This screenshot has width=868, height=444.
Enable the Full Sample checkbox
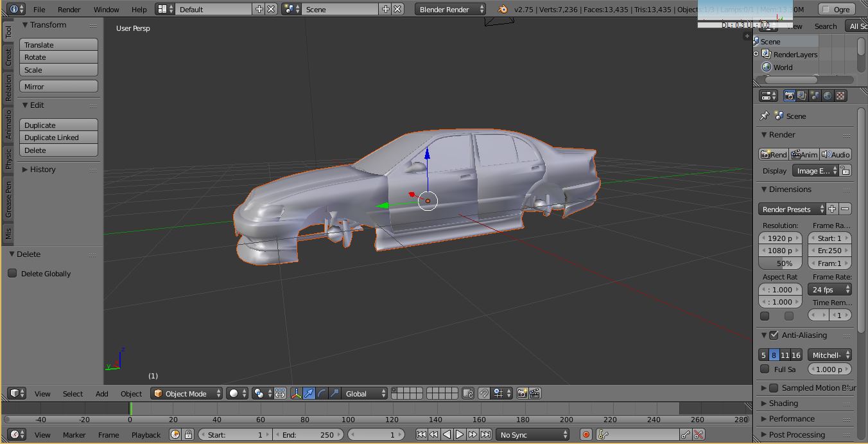pos(765,369)
